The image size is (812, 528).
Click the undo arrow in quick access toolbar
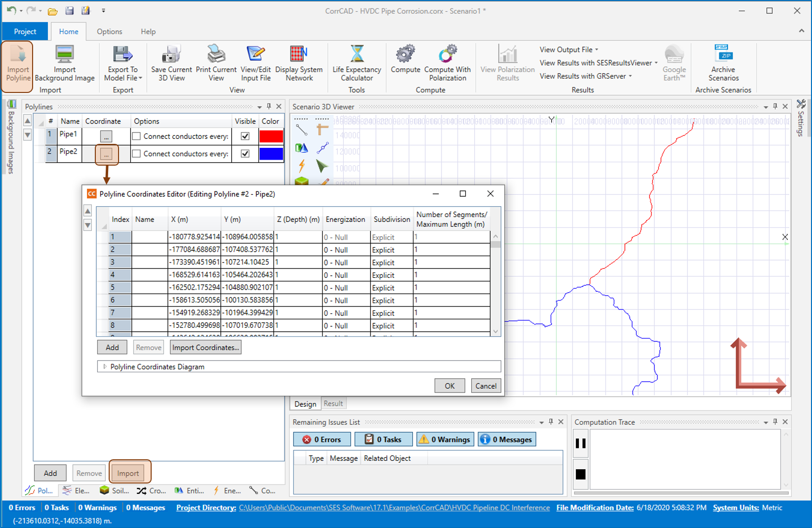click(11, 10)
